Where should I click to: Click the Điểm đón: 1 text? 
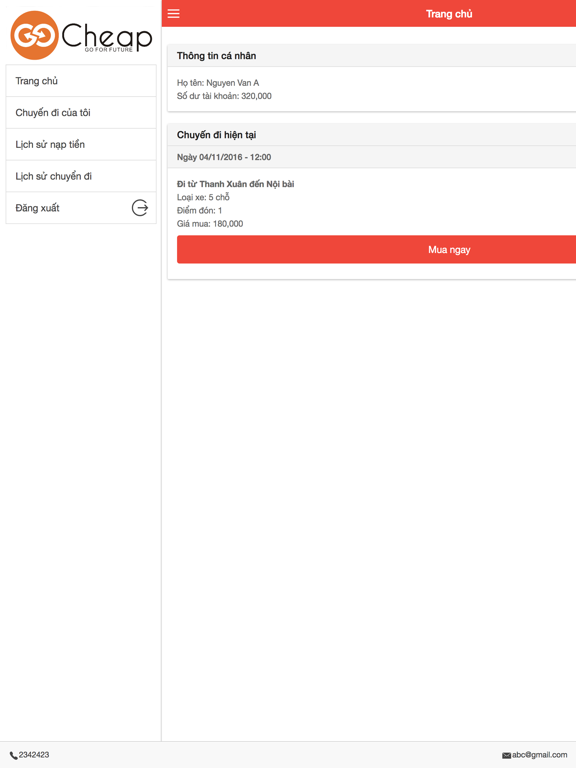tap(199, 211)
